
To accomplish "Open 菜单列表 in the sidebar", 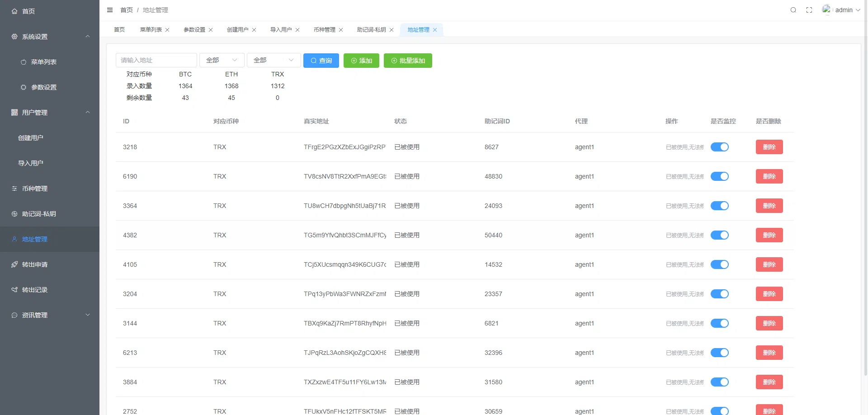I will click(x=44, y=62).
